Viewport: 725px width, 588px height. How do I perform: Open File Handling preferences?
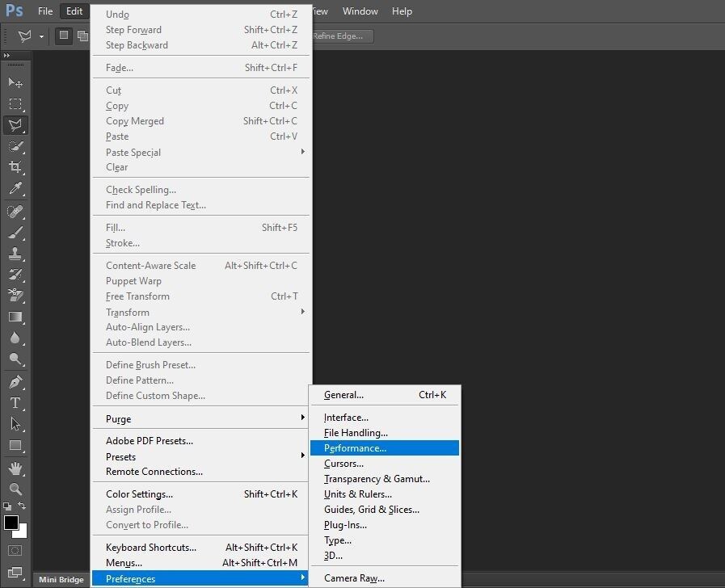pyautogui.click(x=385, y=432)
